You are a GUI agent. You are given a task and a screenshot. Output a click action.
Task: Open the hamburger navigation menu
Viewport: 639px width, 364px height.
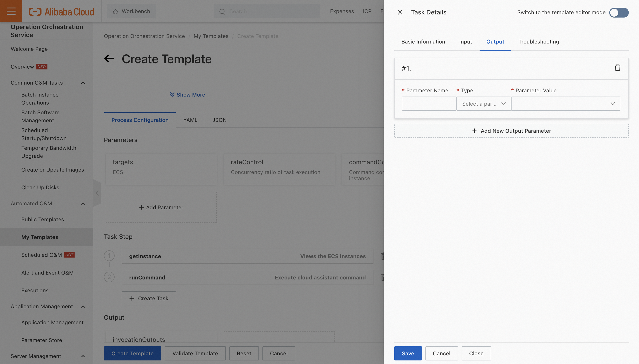[x=11, y=11]
